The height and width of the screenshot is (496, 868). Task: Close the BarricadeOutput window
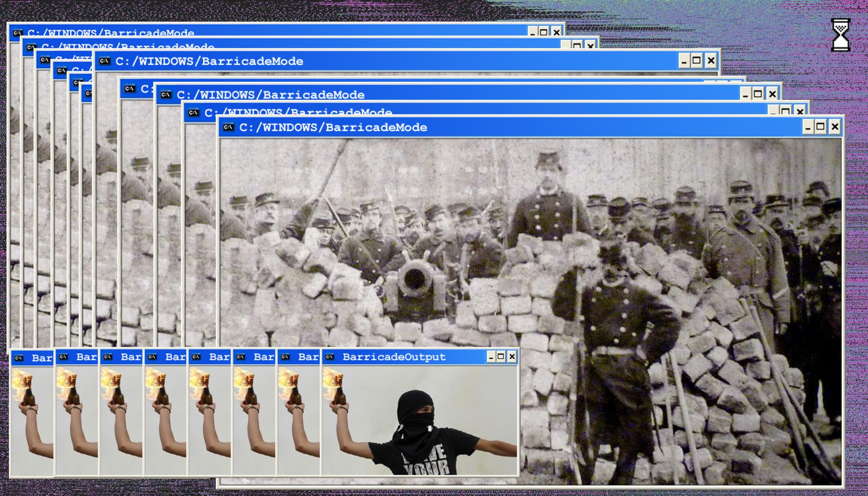[512, 357]
